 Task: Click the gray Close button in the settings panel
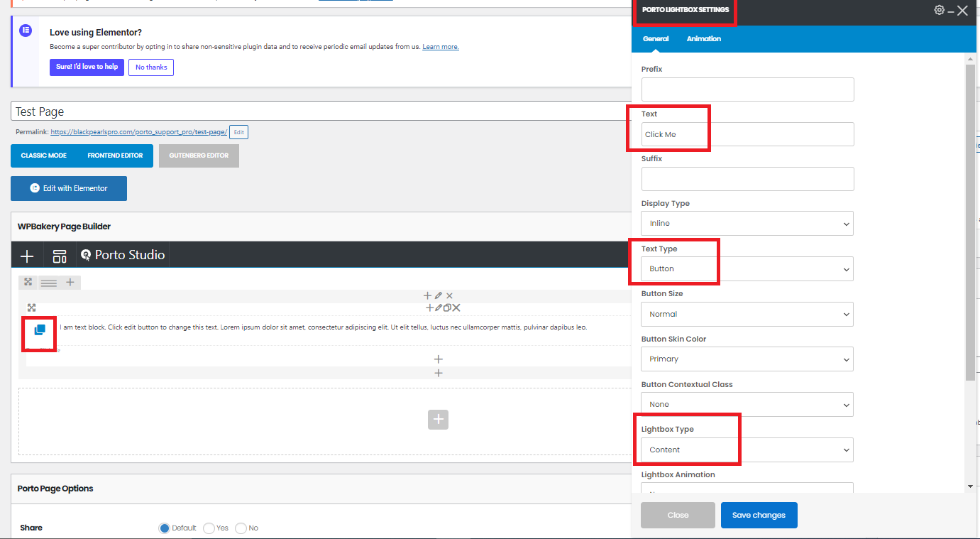678,515
